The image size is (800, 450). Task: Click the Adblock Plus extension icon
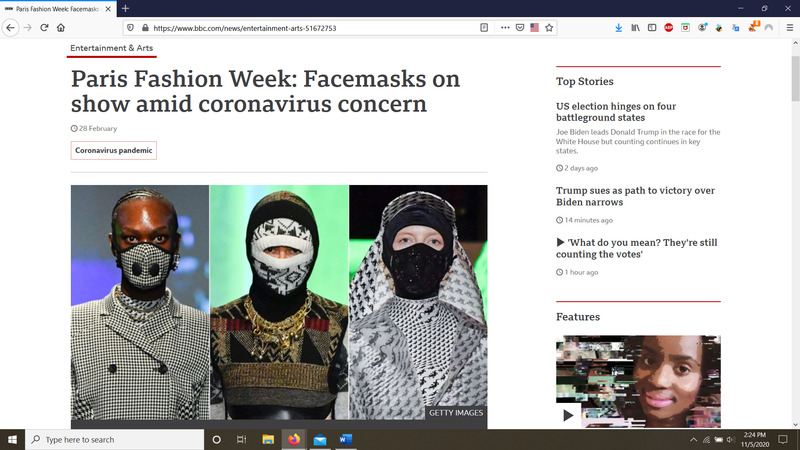[x=669, y=28]
